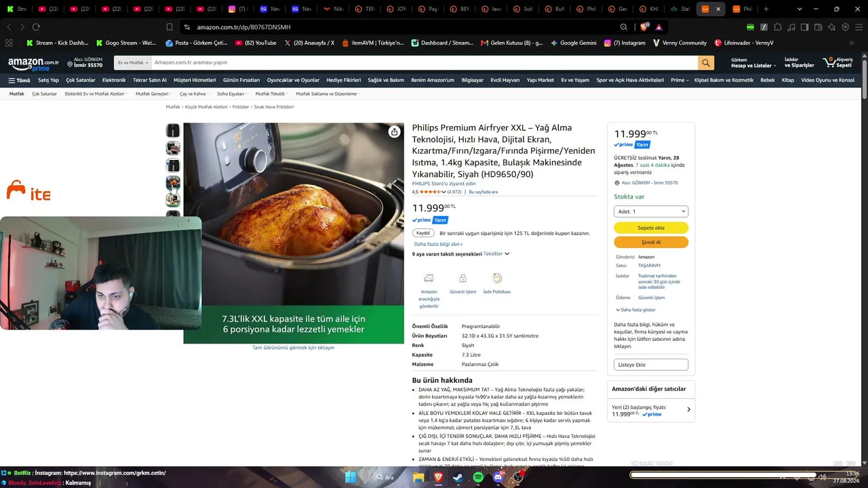Open Windows Start menu
The height and width of the screenshot is (488, 868).
[x=351, y=477]
